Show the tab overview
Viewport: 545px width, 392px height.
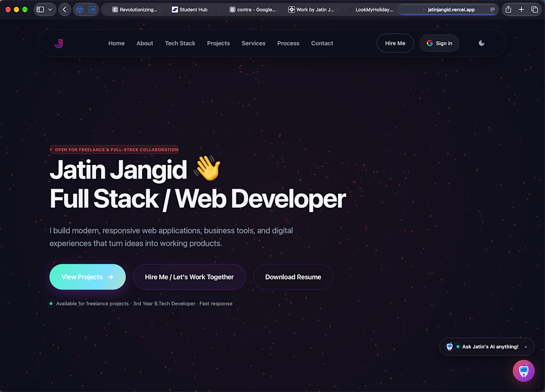[x=534, y=9]
